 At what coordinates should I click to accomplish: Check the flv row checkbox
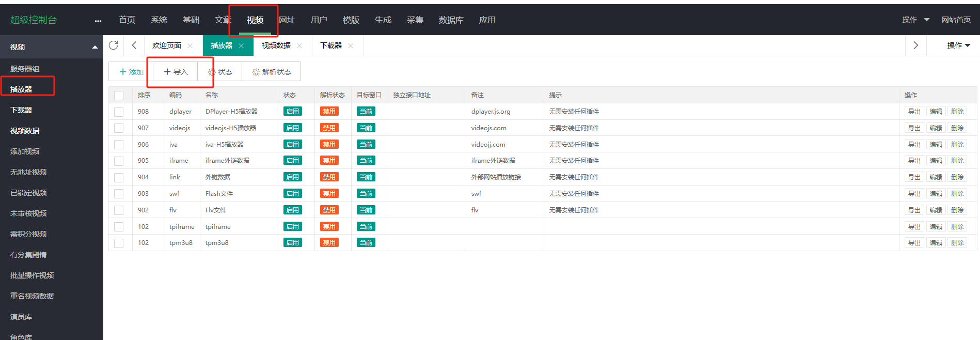(x=119, y=210)
